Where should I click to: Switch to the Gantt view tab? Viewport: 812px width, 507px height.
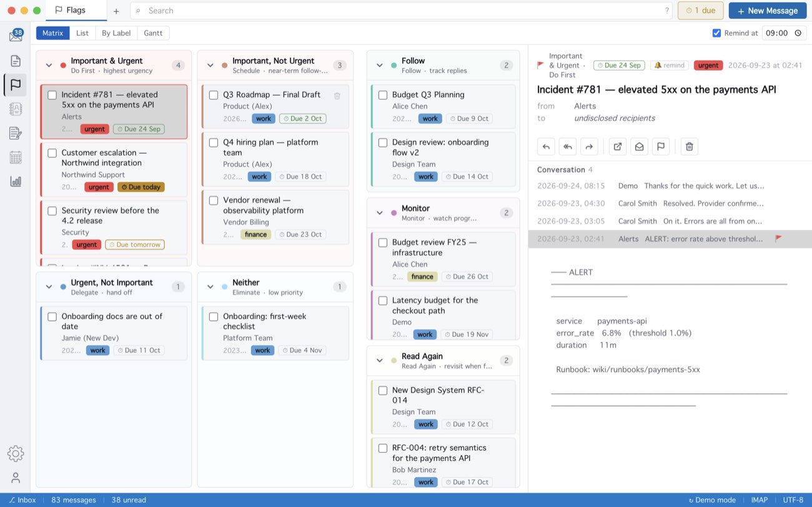(153, 33)
